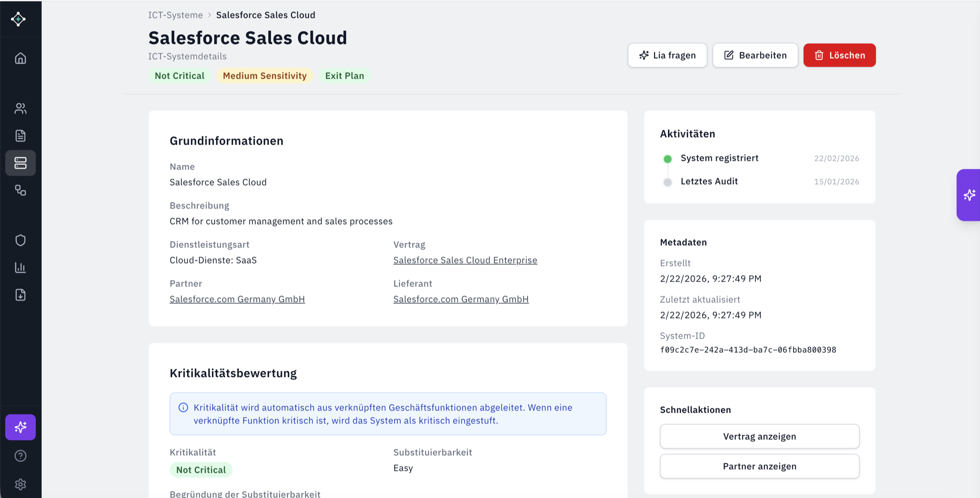Viewport: 980px width, 498px height.
Task: Go back to ICT-Systeme breadcrumb
Action: pyautogui.click(x=175, y=15)
